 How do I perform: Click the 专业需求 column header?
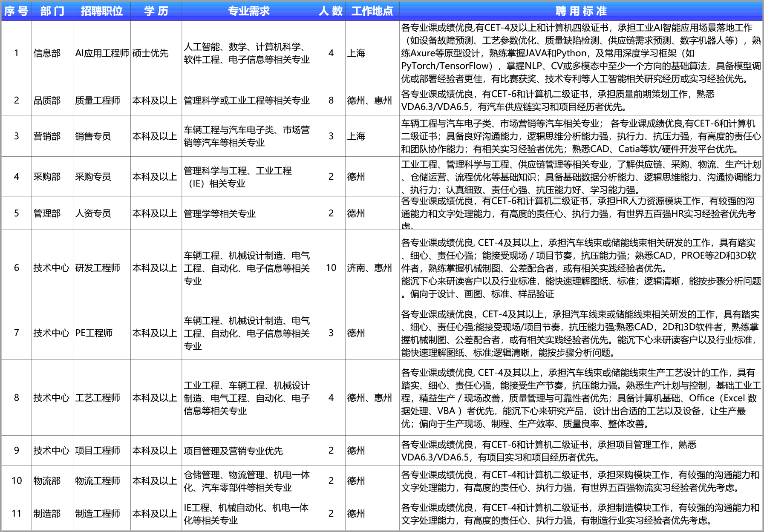click(249, 11)
